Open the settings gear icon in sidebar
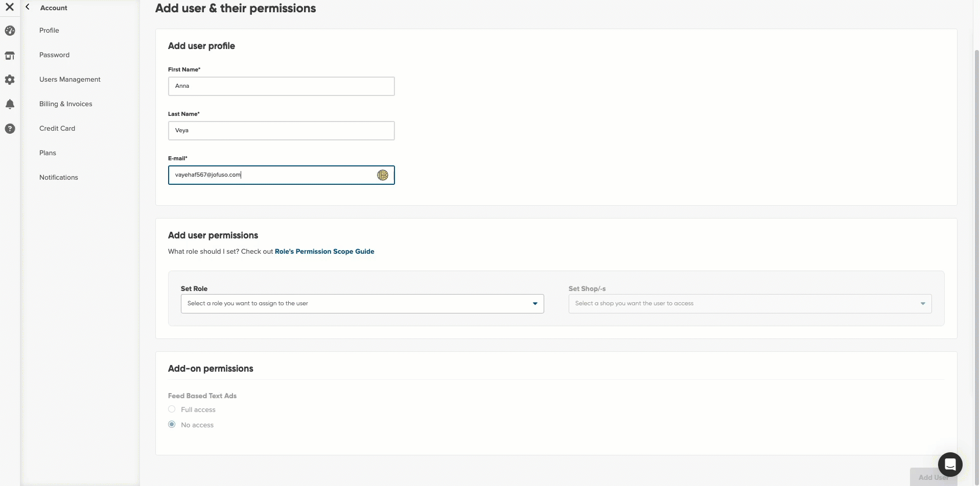This screenshot has width=980, height=486. click(x=10, y=80)
